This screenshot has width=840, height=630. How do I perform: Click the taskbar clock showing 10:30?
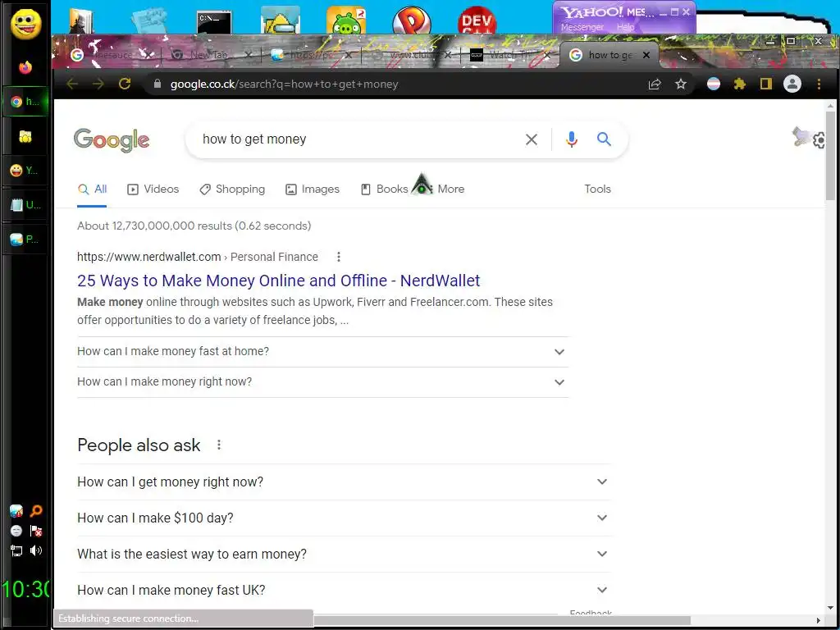pyautogui.click(x=25, y=589)
